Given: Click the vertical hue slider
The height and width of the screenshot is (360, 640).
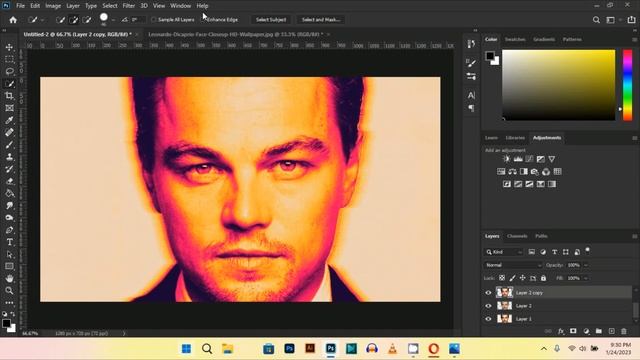Looking at the screenshot, I should click(627, 85).
